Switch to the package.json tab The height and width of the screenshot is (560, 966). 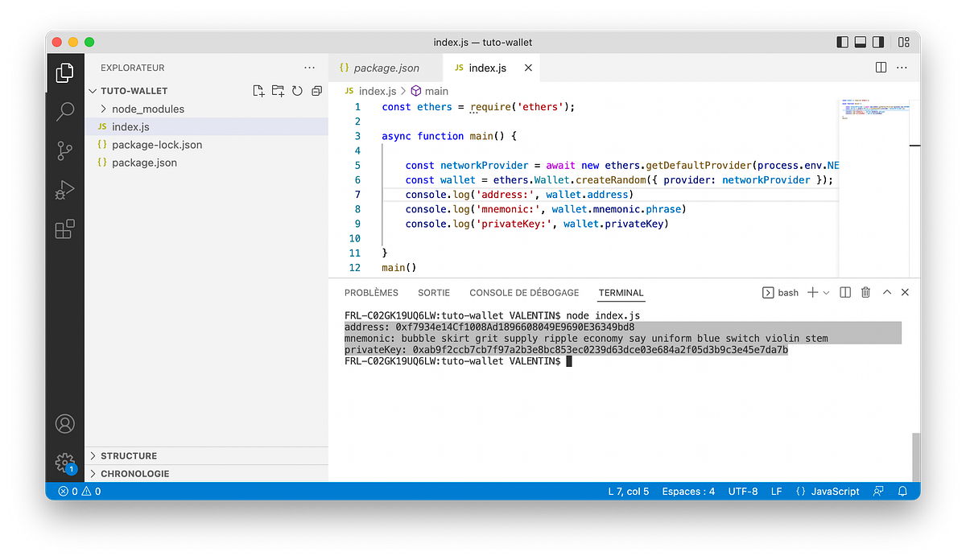pos(386,68)
